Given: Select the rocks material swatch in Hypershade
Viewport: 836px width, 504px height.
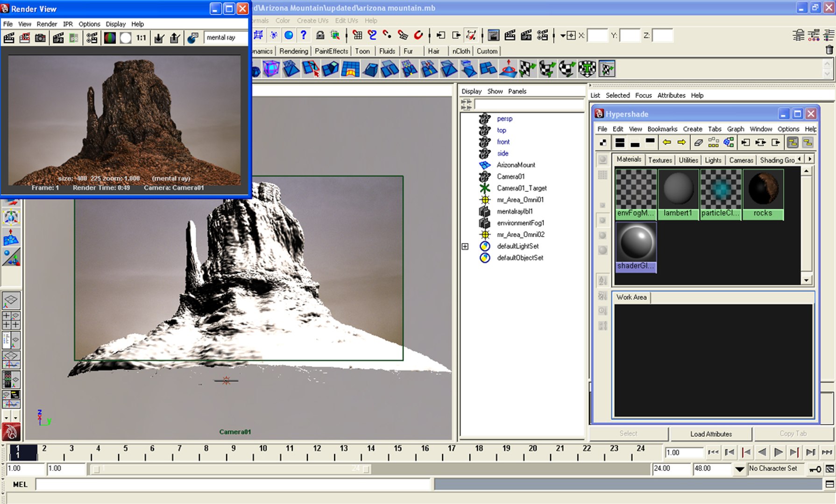Looking at the screenshot, I should click(763, 194).
